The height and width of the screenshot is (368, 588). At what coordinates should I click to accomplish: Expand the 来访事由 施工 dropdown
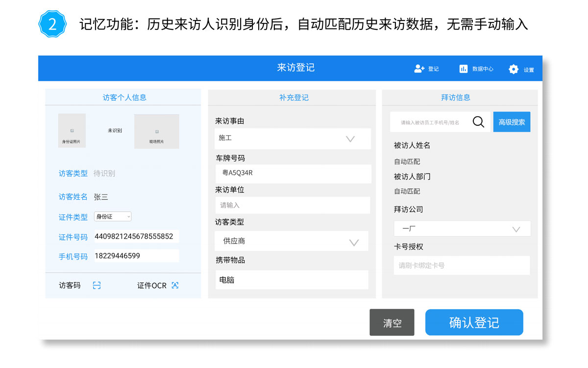pyautogui.click(x=293, y=139)
